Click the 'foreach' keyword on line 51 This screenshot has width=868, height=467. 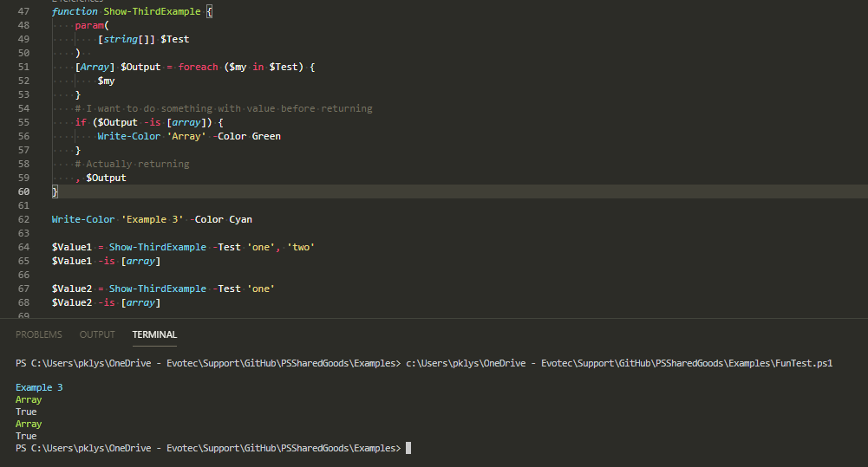click(x=198, y=67)
